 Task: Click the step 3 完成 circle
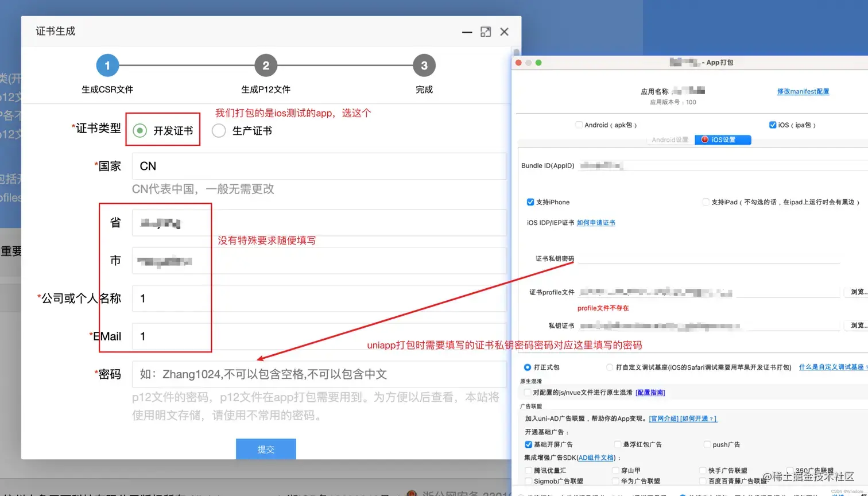pyautogui.click(x=424, y=65)
